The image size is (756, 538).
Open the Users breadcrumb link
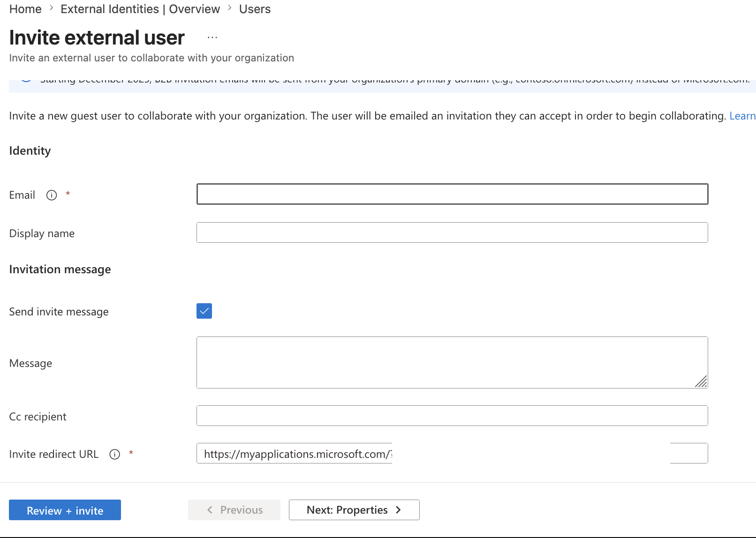pos(255,9)
